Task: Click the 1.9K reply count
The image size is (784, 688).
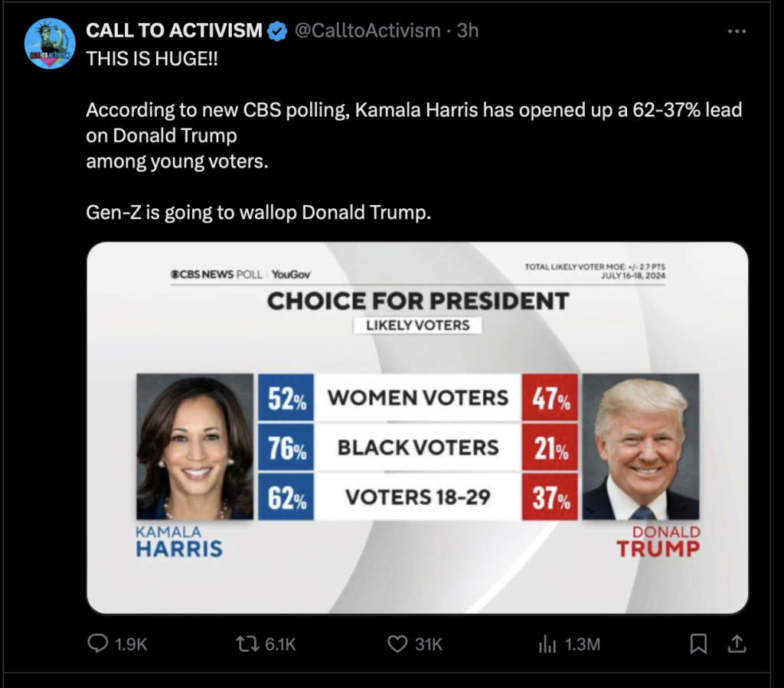Action: pos(131,645)
